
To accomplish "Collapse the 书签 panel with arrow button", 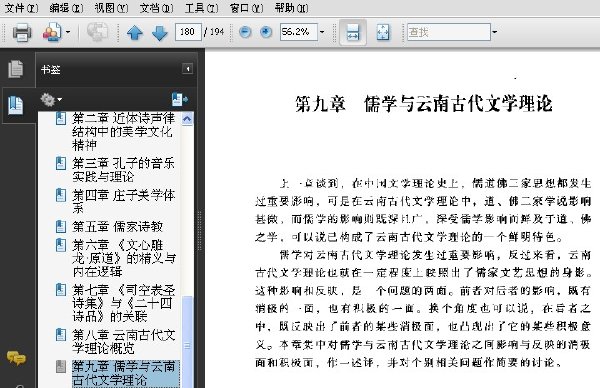I will (188, 69).
